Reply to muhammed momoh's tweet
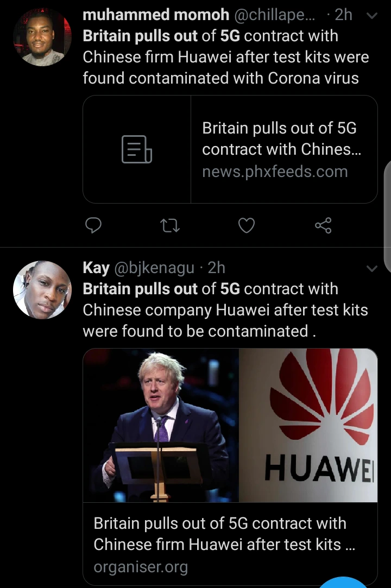The height and width of the screenshot is (588, 391). coord(93,225)
